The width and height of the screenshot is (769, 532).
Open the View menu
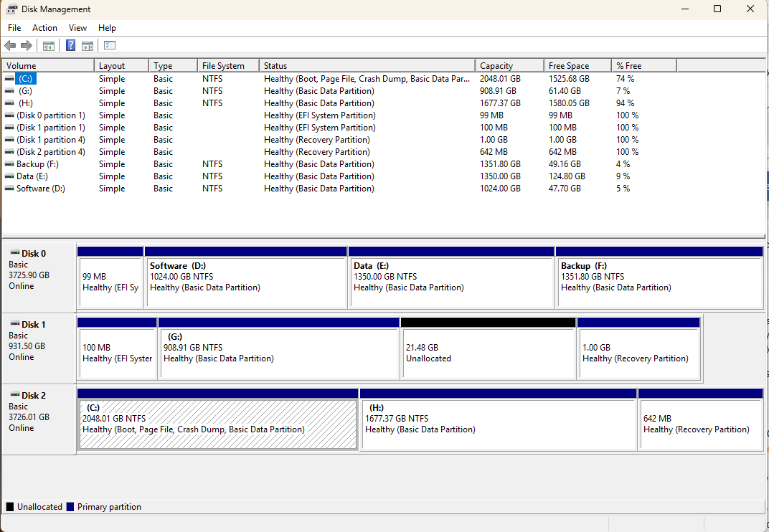(77, 28)
